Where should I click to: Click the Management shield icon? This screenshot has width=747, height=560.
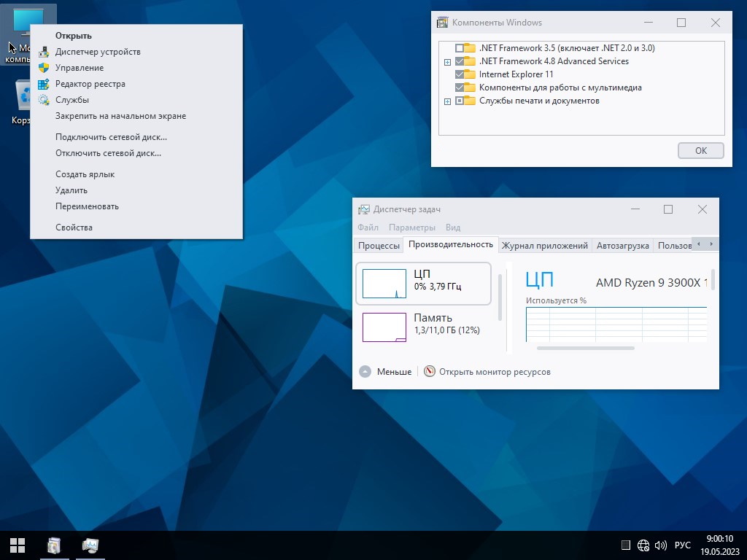44,68
